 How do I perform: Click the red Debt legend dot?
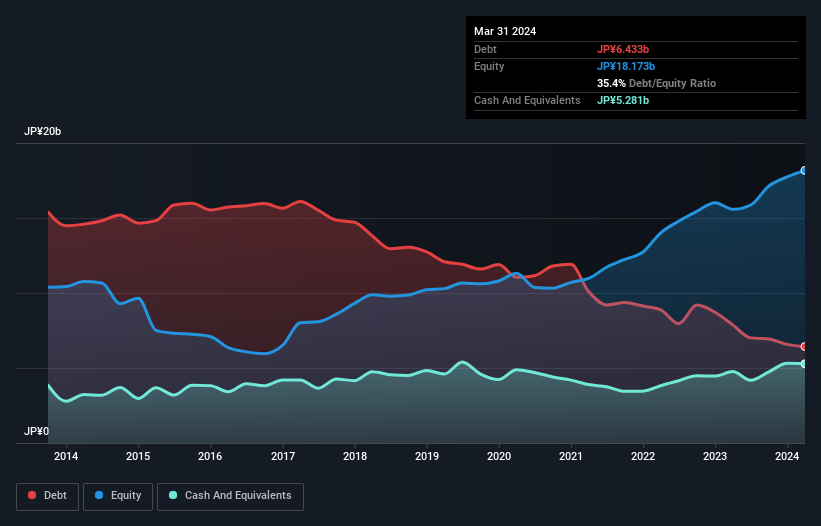[x=32, y=495]
